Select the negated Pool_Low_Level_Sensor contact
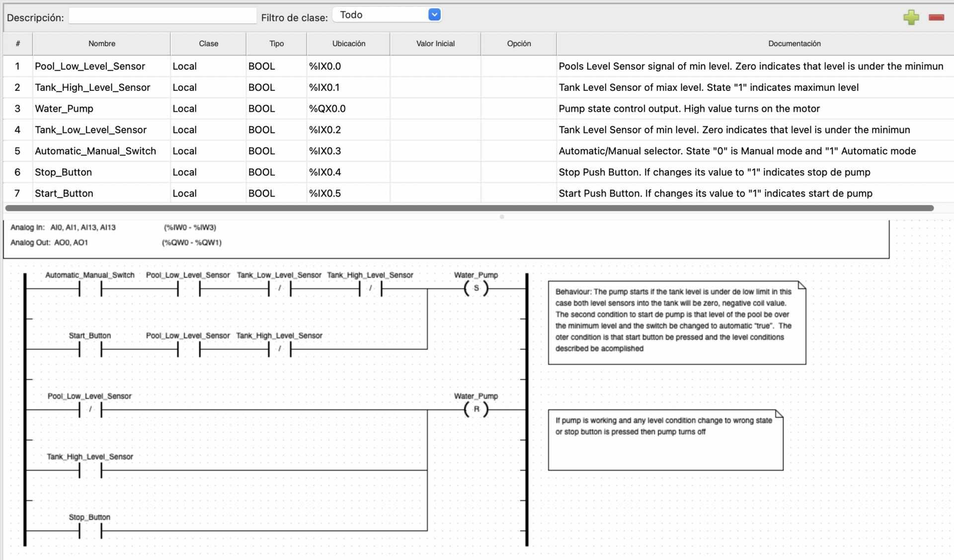The width and height of the screenshot is (954, 560). [89, 409]
